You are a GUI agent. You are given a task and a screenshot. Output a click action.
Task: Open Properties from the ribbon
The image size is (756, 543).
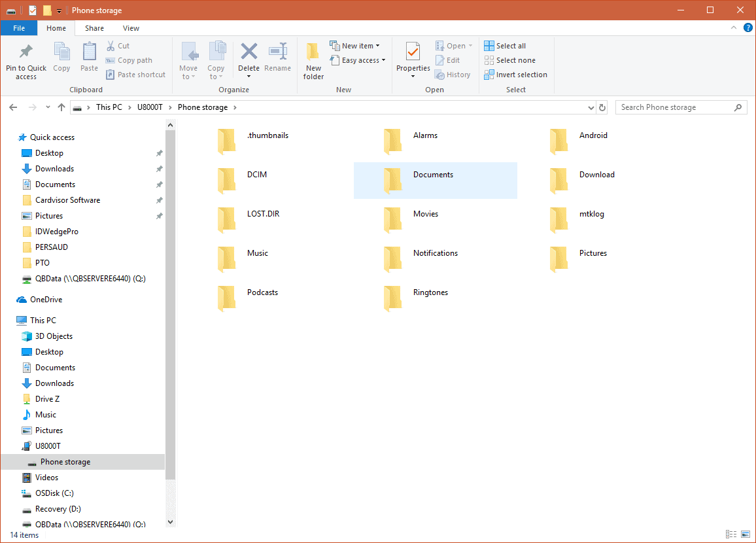pos(413,52)
